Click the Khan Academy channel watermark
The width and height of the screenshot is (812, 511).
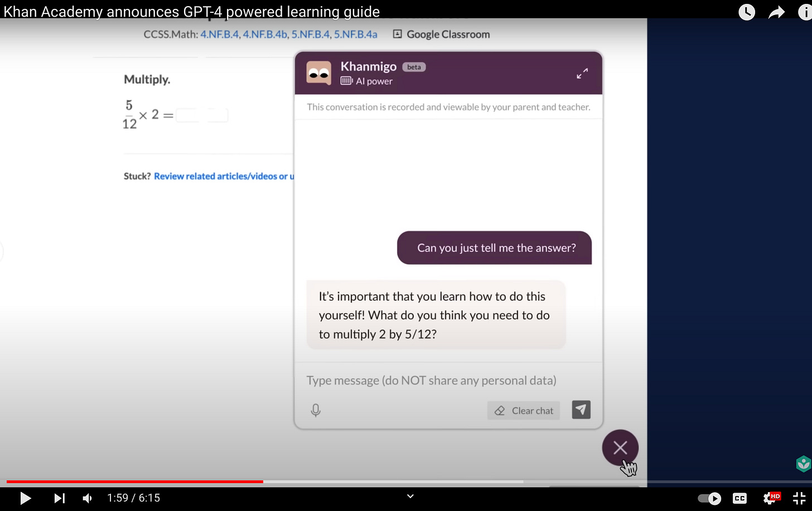click(803, 464)
